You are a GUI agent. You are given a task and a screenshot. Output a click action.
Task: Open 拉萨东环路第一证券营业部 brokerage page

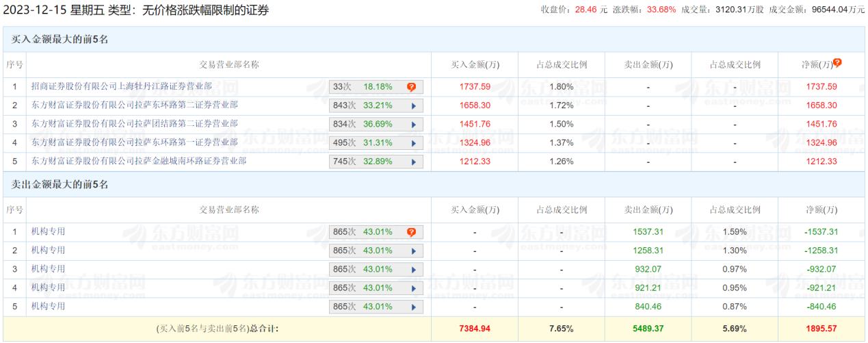135,142
